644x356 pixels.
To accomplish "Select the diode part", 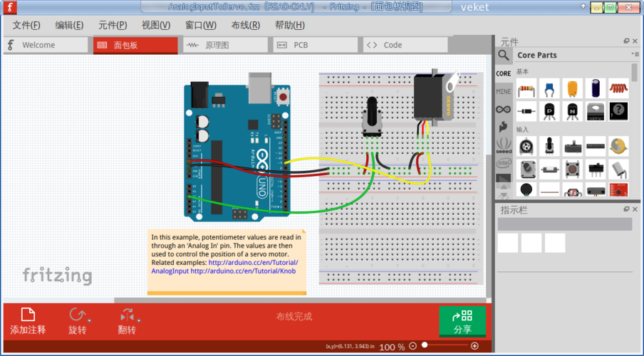I will [526, 111].
